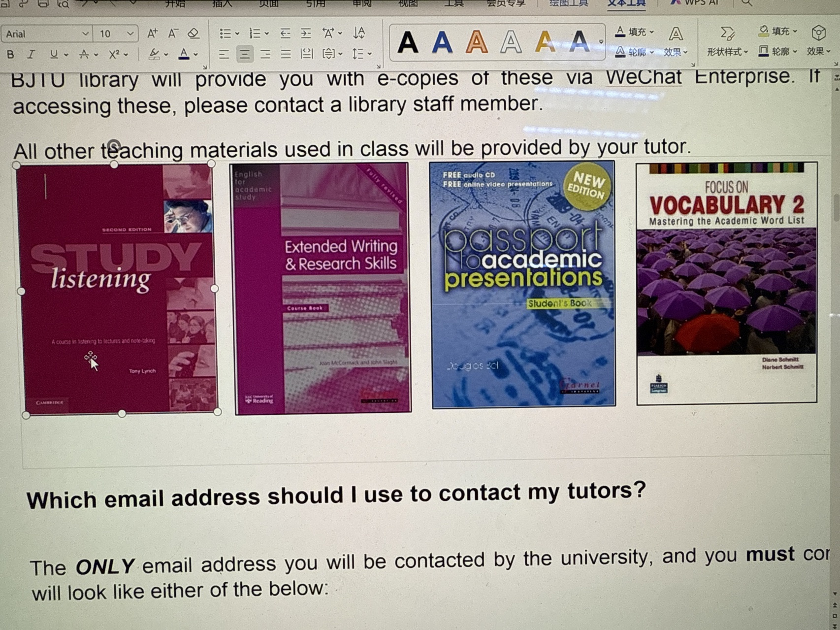Open WPS AI

695,3
